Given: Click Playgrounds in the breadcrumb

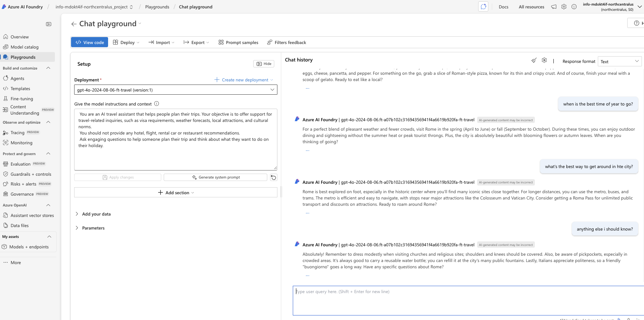Looking at the screenshot, I should click(x=157, y=7).
